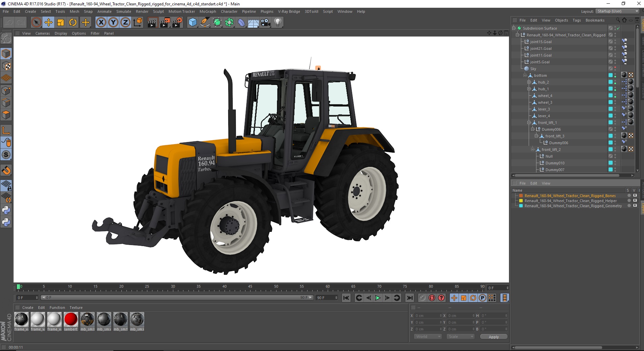Toggle visibility dots for wheel_4
Viewport: 644px width, 351px height.
pos(615,96)
